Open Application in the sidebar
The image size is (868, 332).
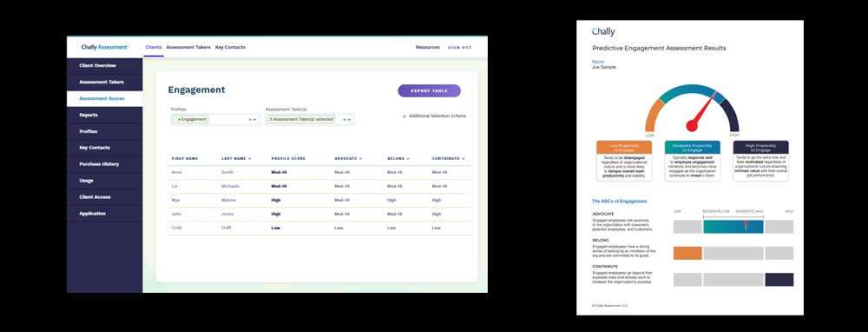pyautogui.click(x=105, y=214)
